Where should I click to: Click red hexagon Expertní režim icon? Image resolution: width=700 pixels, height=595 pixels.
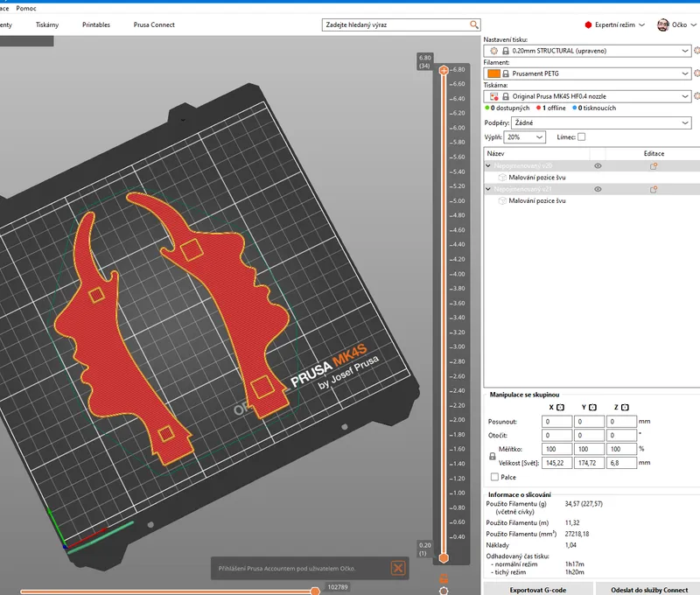[x=588, y=25]
